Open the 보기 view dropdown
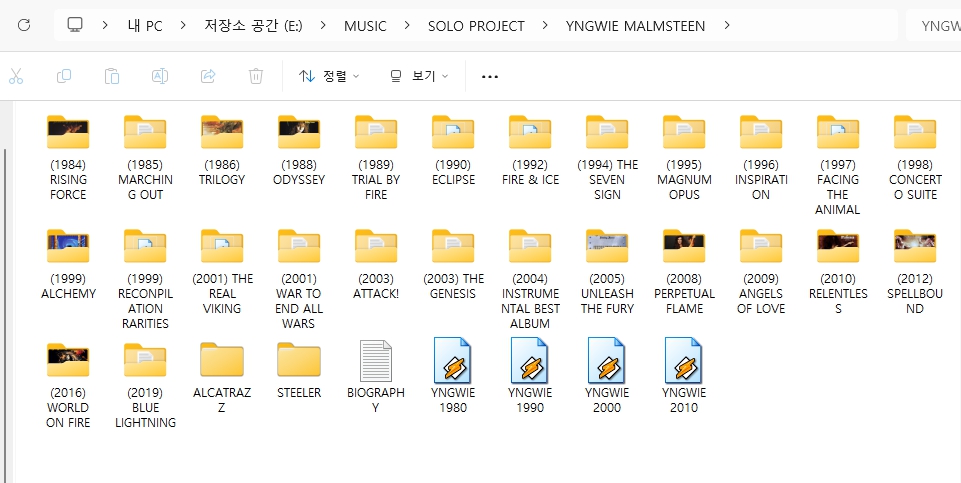Screen dimensions: 961x483 click(419, 76)
